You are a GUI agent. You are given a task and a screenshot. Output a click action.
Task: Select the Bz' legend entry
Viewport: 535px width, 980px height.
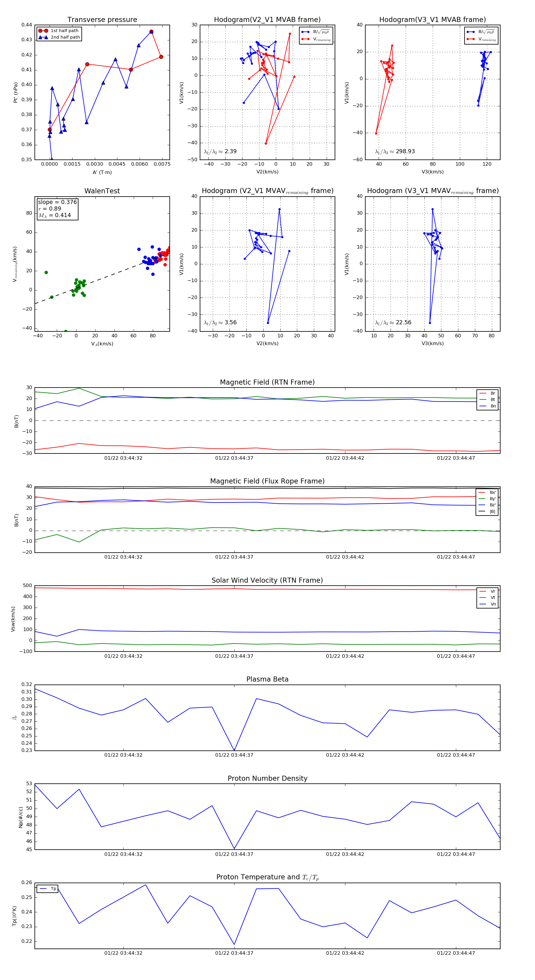click(487, 505)
